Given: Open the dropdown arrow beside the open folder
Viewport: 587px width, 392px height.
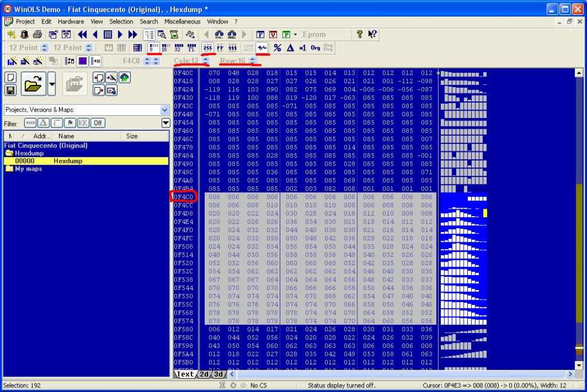Looking at the screenshot, I should (52, 84).
